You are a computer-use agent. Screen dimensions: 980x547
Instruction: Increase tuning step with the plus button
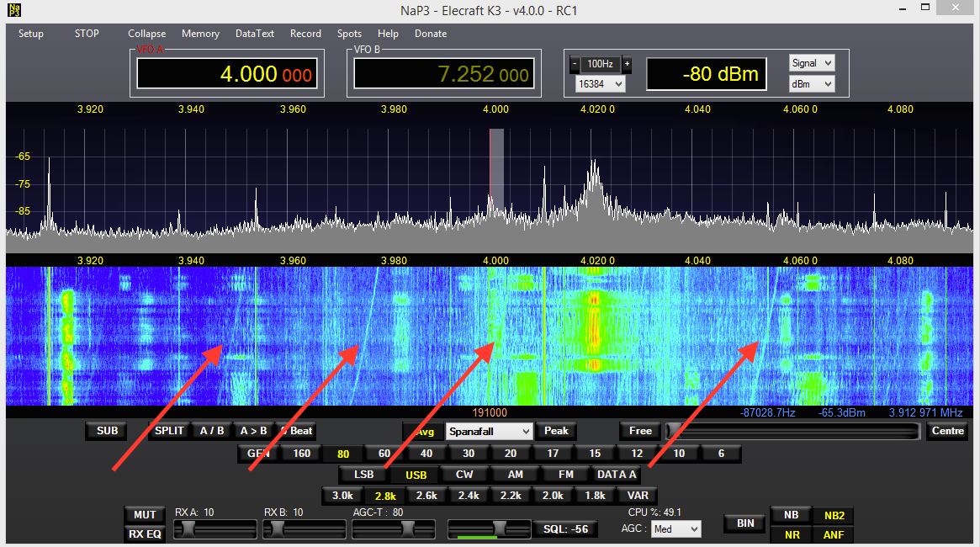pyautogui.click(x=627, y=64)
